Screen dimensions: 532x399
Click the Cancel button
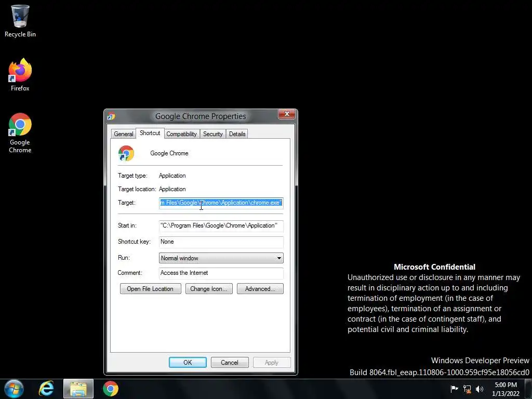230,362
